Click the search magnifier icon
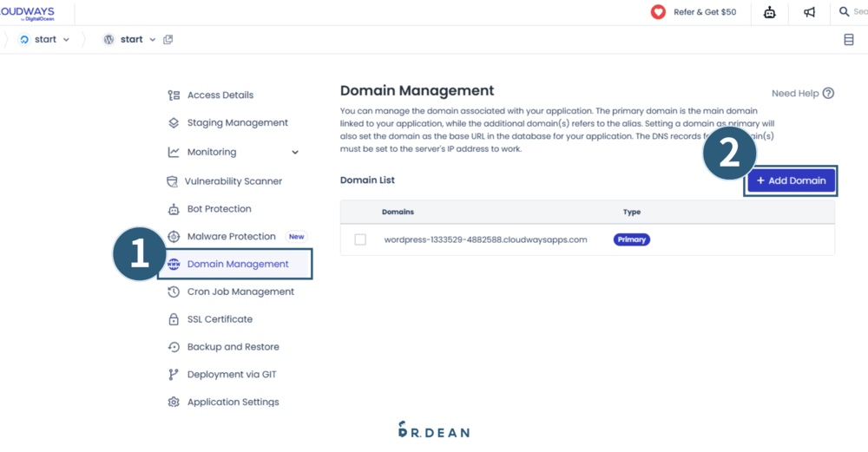Image resolution: width=868 pixels, height=452 pixels. click(844, 12)
